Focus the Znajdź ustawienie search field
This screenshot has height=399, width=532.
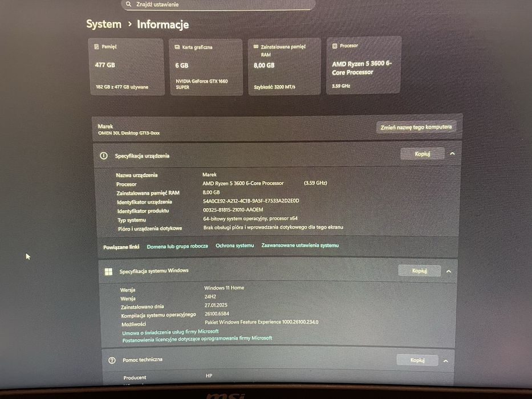click(218, 5)
